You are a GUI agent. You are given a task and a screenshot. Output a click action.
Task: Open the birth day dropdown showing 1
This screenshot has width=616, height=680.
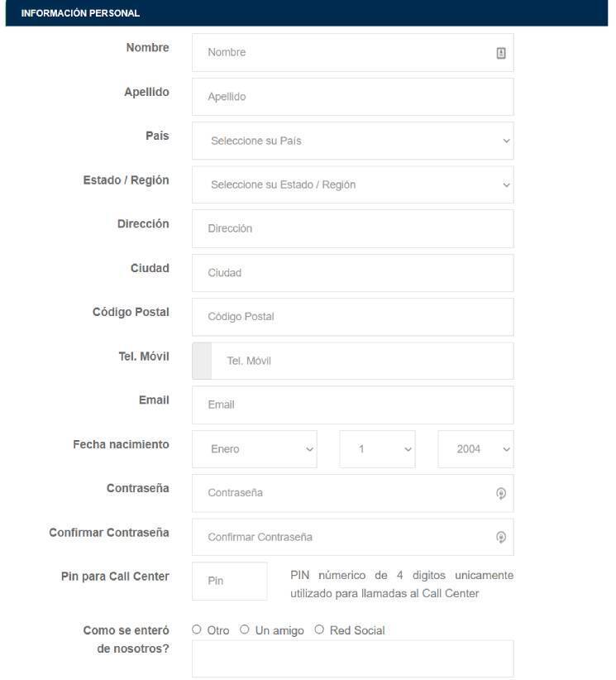point(377,449)
